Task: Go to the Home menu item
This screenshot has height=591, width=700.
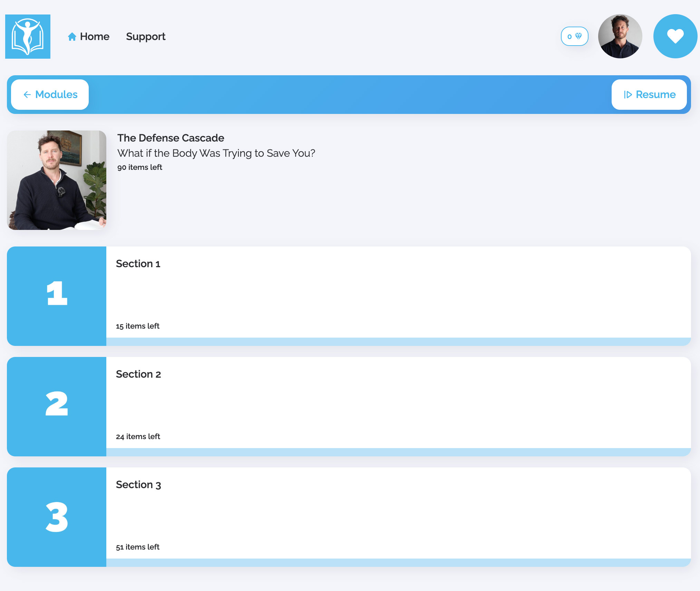Action: (x=95, y=37)
